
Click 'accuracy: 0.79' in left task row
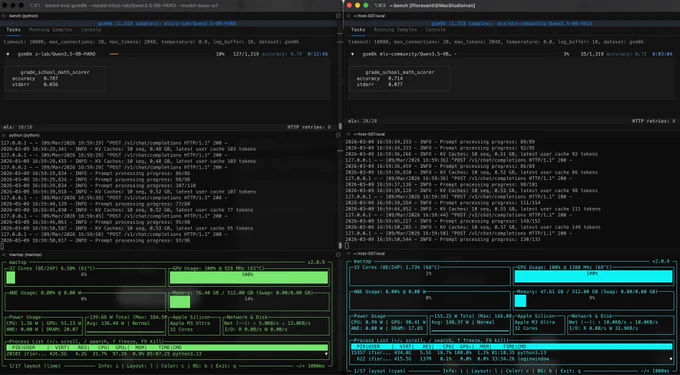tap(282, 54)
